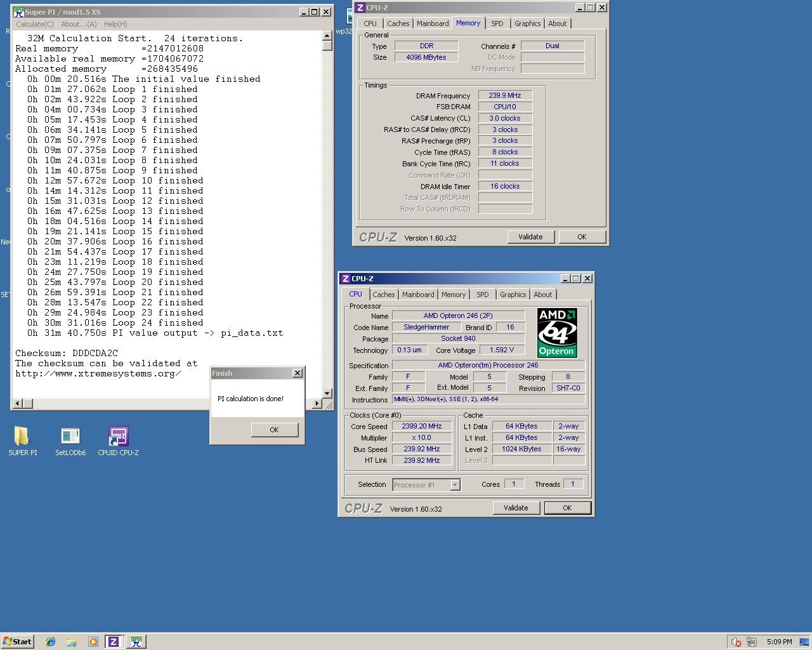This screenshot has width=812, height=650.
Task: Click the taskbar clock showing 5:09 PM
Action: tap(779, 642)
